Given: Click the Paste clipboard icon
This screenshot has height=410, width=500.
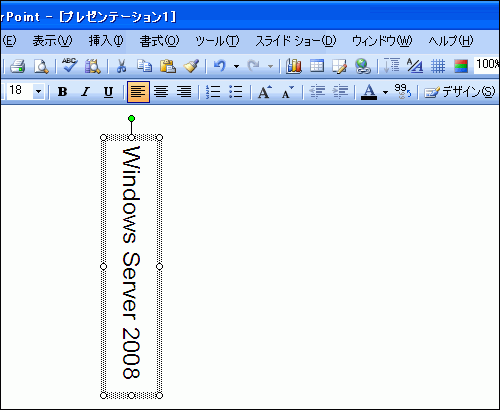Looking at the screenshot, I should pyautogui.click(x=168, y=66).
